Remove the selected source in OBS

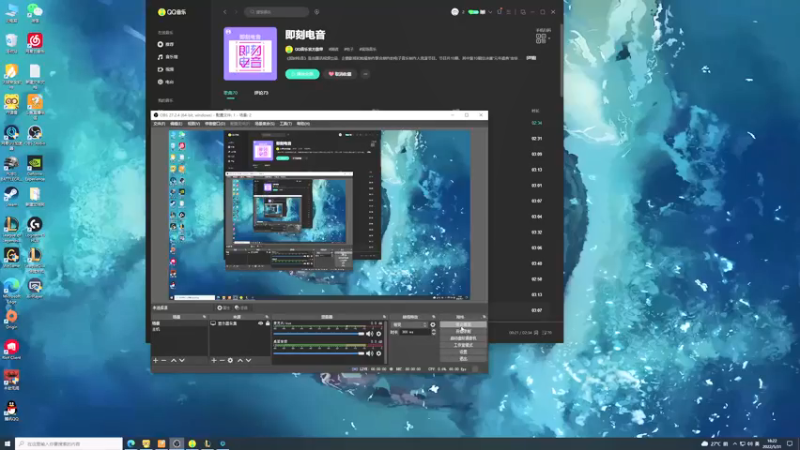221,360
